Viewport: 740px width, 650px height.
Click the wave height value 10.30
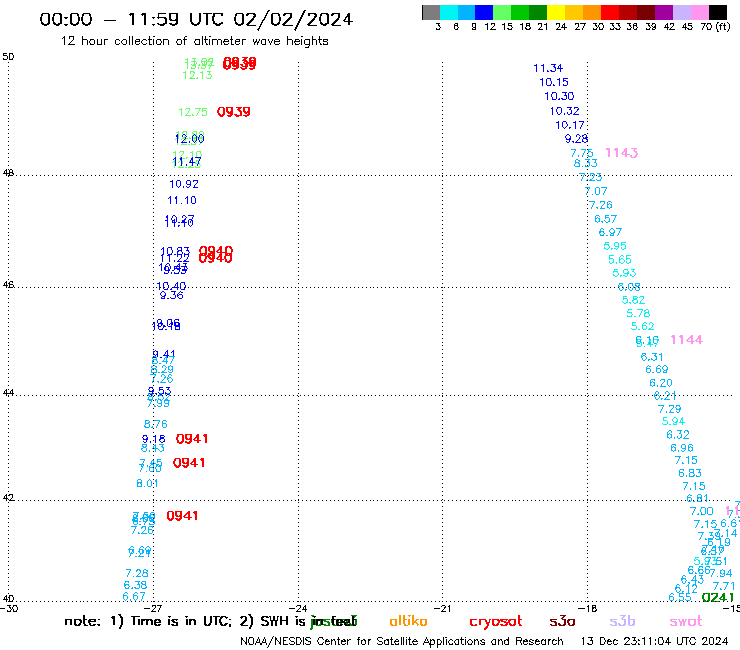pos(559,96)
